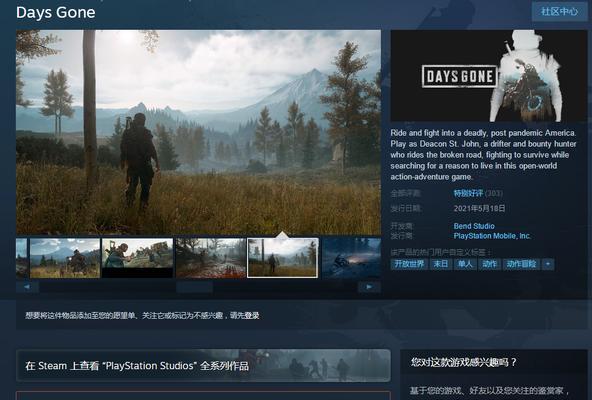Image resolution: width=592 pixels, height=400 pixels.
Task: Click the 2021年5月18日 release date text
Action: (x=479, y=208)
